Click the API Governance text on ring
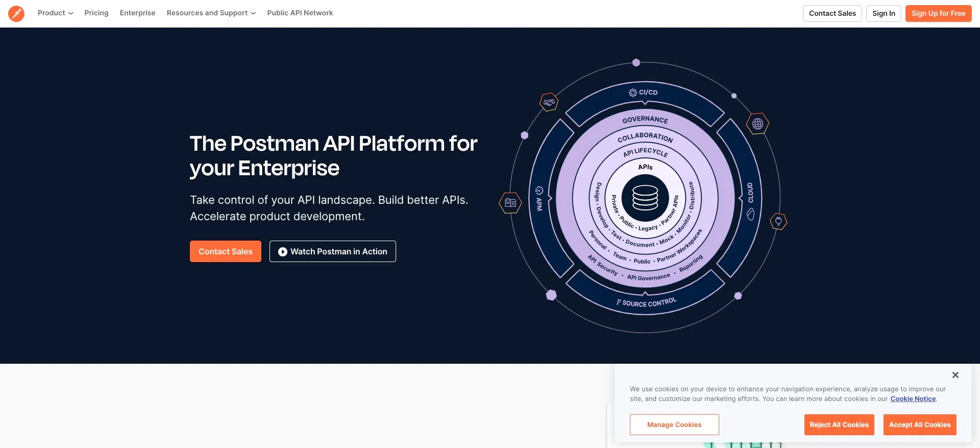 point(649,277)
